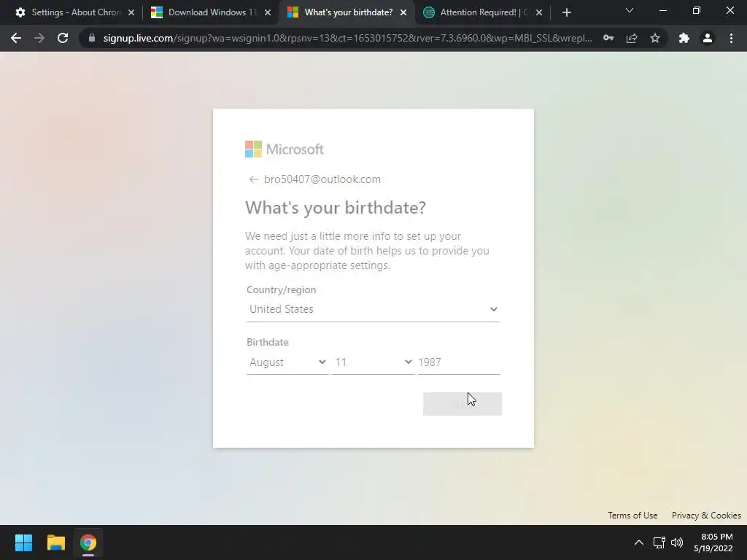Open the Privacy & Cookies link
Screen dimensions: 747x560
click(x=706, y=516)
